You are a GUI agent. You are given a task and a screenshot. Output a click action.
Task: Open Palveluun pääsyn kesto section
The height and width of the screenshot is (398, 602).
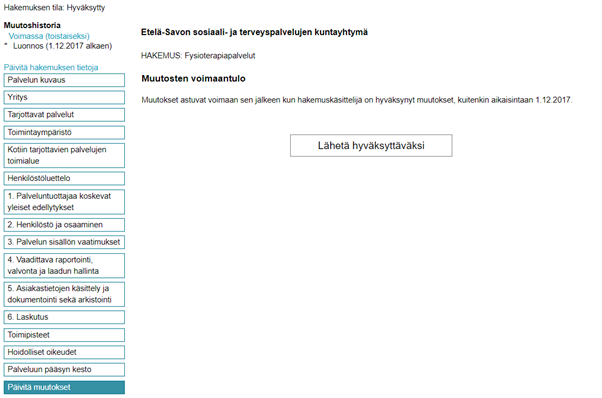tap(64, 370)
